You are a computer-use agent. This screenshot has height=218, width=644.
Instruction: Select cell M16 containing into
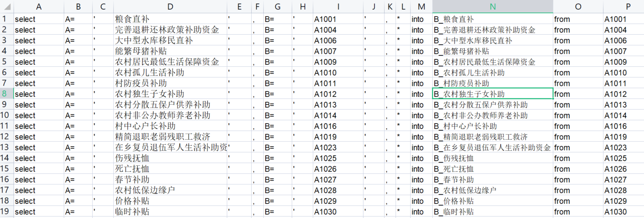(x=421, y=179)
